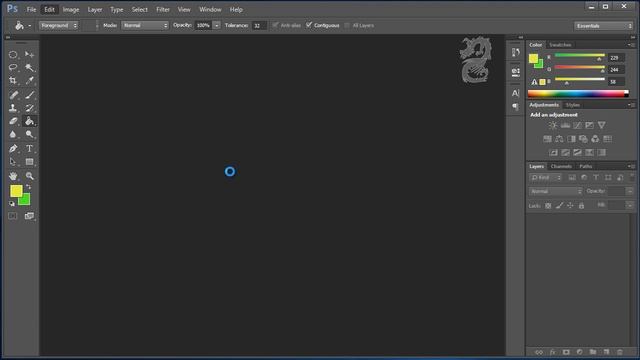Toggle lock all
The width and height of the screenshot is (640, 360).
(581, 206)
